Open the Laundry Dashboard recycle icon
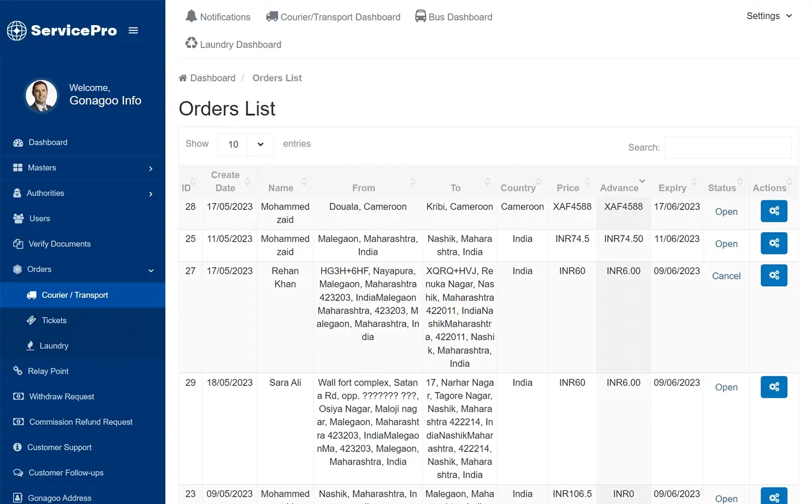812x504 pixels. coord(191,43)
